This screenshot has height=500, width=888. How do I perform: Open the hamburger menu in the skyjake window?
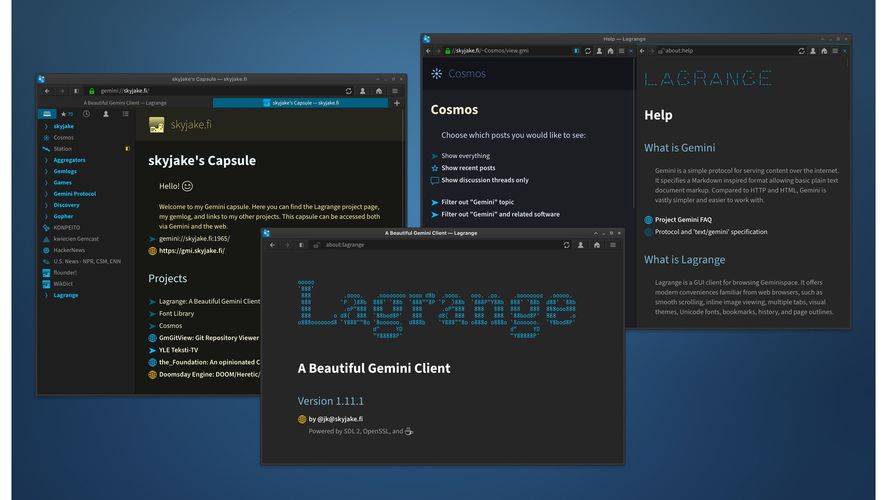point(395,91)
